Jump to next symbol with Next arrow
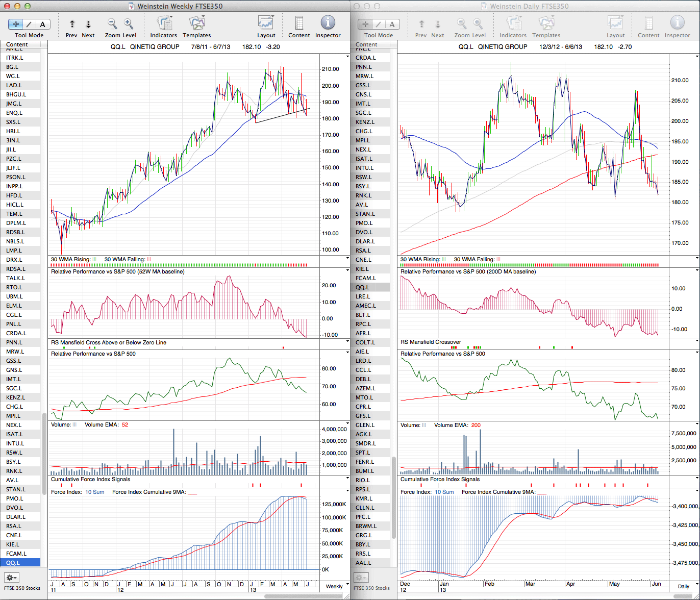Viewport: 700px width, 600px height. pyautogui.click(x=88, y=24)
